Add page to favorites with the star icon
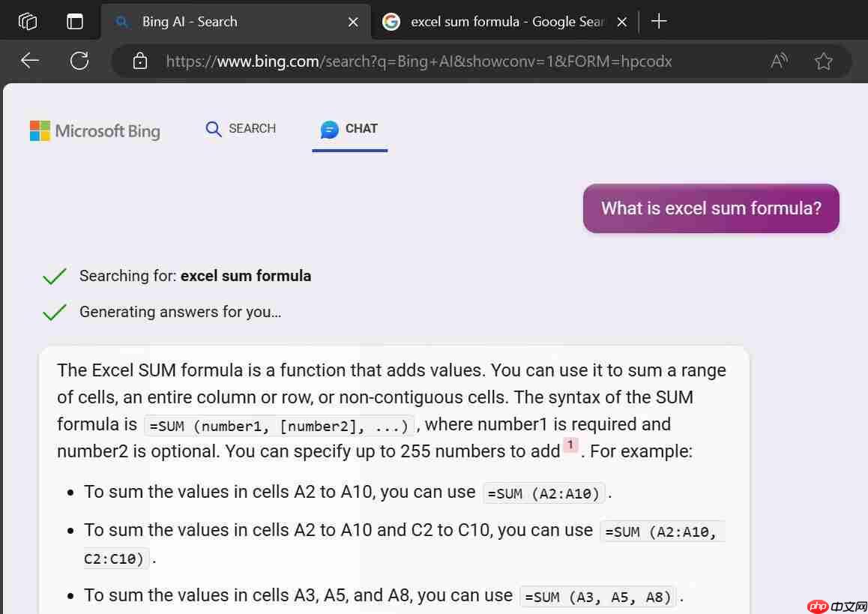Viewport: 868px width, 614px height. (x=823, y=61)
